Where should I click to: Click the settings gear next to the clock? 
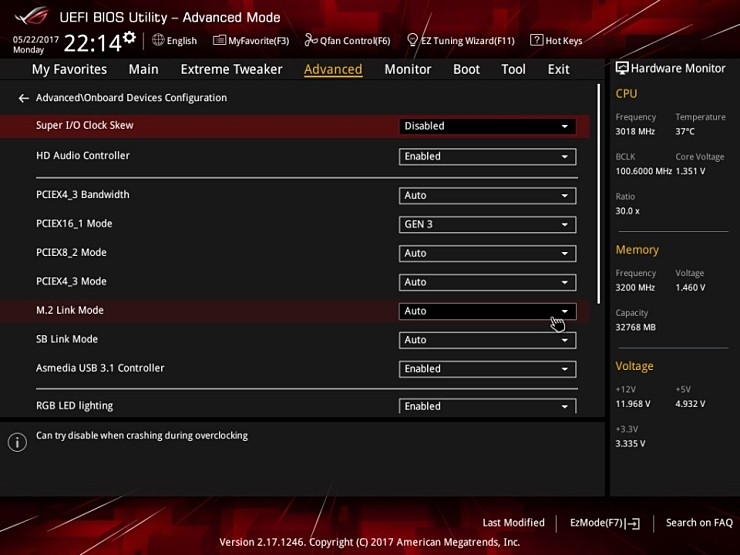pos(129,37)
